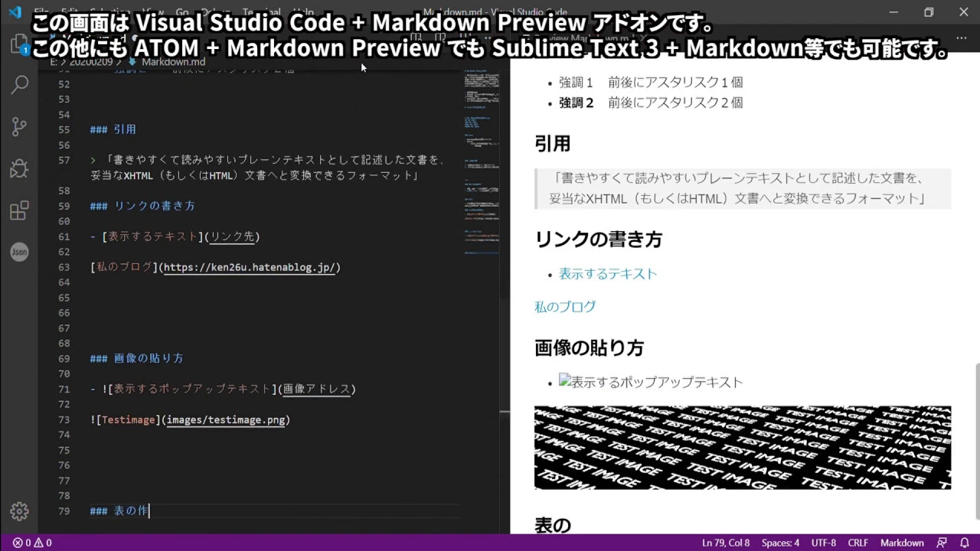The image size is (980, 551).
Task: Open the Search view in activity bar
Action: click(x=19, y=85)
